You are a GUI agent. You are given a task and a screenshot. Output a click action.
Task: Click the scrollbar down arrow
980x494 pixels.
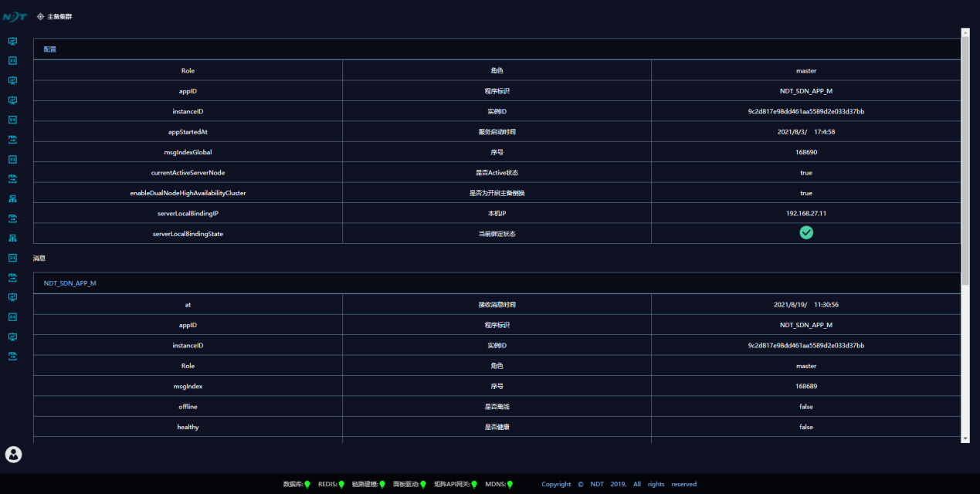click(965, 438)
